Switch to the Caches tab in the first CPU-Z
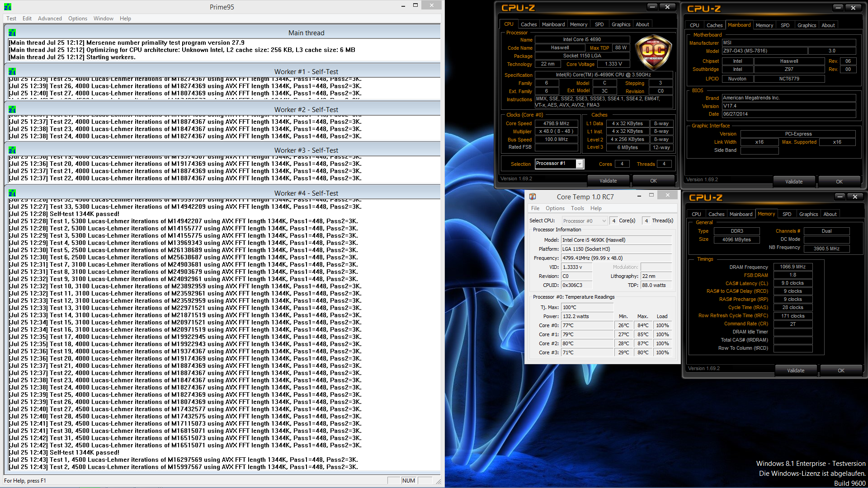Screen dimensions: 868x488 pyautogui.click(x=528, y=24)
